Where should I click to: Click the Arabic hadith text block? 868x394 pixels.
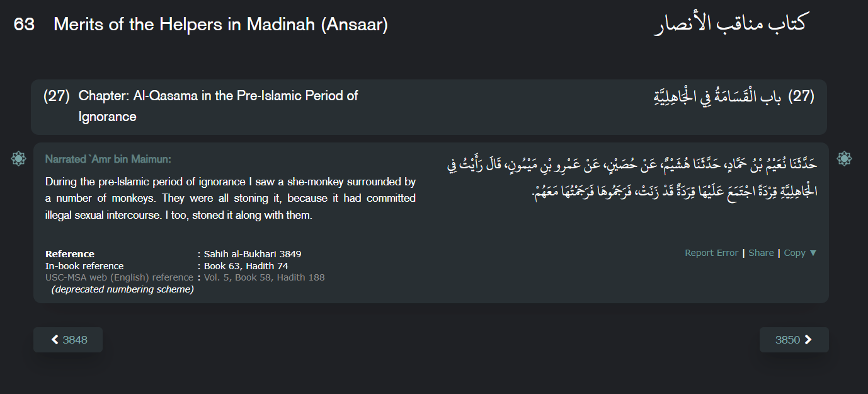630,178
